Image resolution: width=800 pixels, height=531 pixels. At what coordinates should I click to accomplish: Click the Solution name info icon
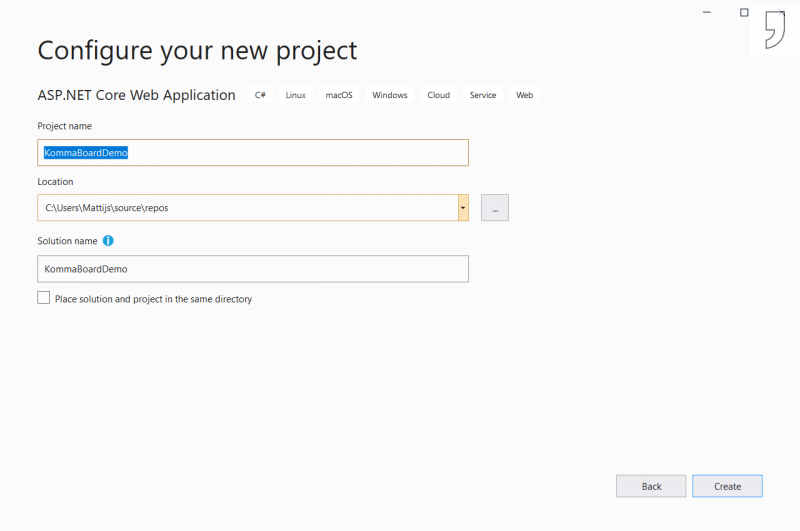pyautogui.click(x=108, y=241)
